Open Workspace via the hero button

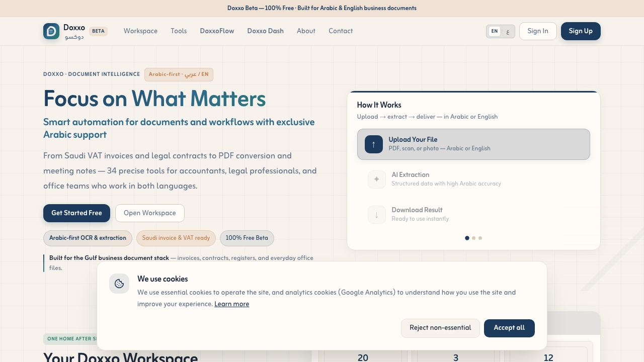(x=150, y=213)
